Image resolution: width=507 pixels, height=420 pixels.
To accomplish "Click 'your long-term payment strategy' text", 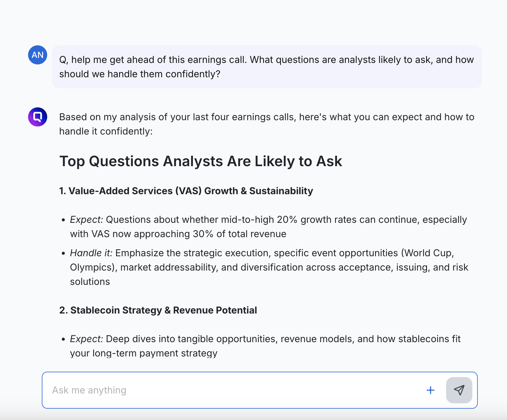I will click(144, 353).
